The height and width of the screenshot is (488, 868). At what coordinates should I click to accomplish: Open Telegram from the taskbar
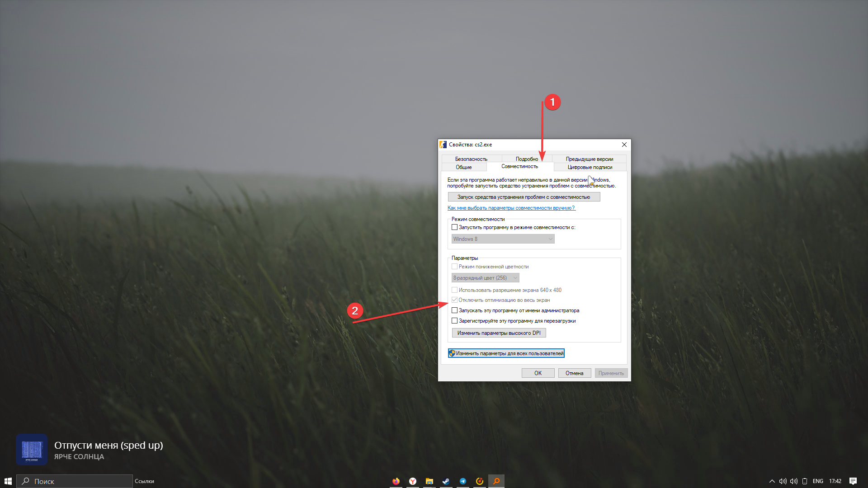pos(463,481)
